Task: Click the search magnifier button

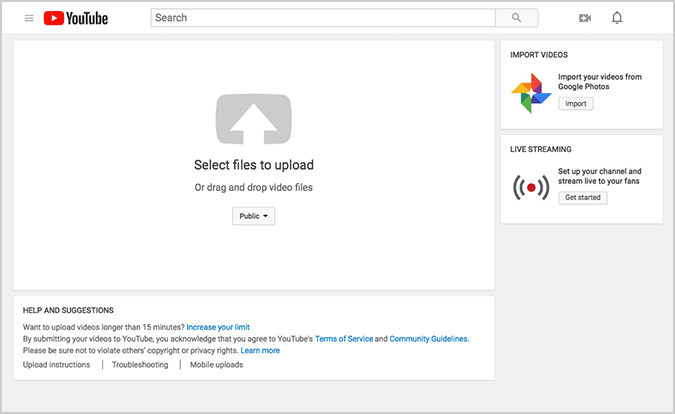Action: (x=516, y=18)
